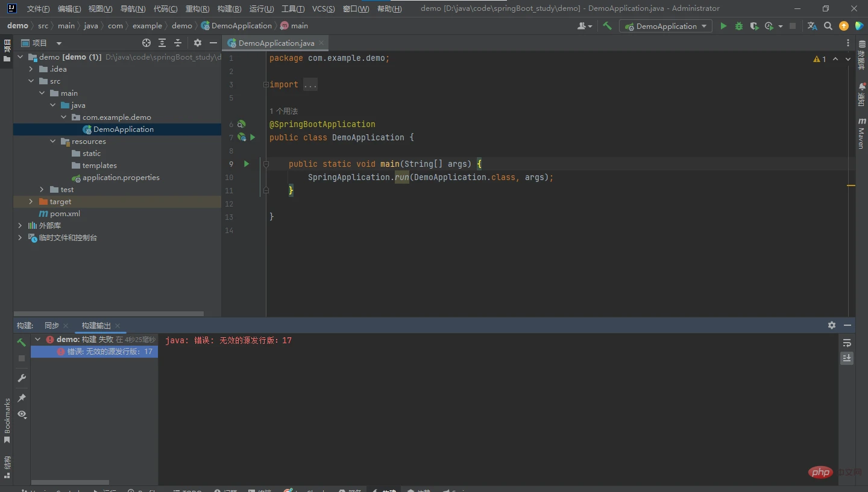Click the locate/select opened file crosshair icon
The width and height of the screenshot is (868, 492).
point(146,43)
